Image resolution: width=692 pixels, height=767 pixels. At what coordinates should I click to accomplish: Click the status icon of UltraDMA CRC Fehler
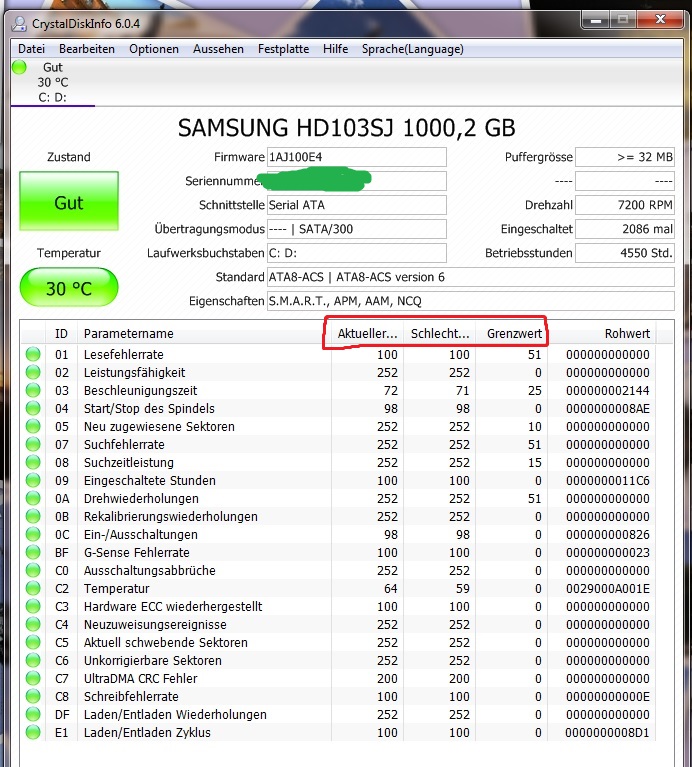pyautogui.click(x=33, y=678)
